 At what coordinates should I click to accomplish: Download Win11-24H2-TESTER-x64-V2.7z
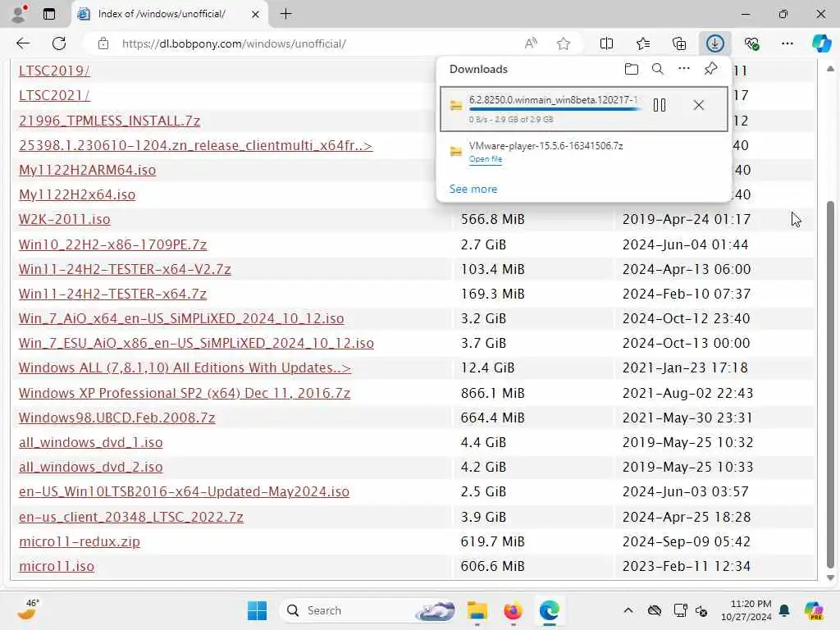pos(125,269)
